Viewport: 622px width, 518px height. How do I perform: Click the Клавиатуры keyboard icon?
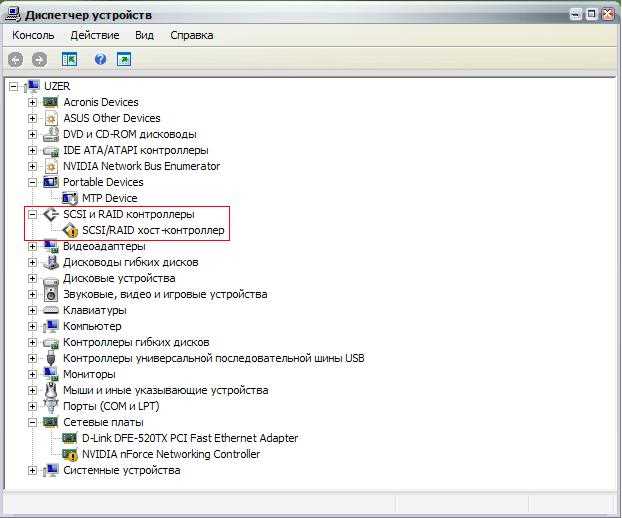(51, 310)
